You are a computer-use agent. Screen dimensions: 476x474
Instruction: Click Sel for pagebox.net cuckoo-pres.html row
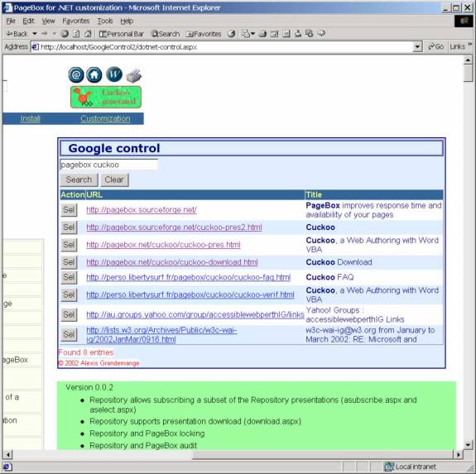[69, 245]
